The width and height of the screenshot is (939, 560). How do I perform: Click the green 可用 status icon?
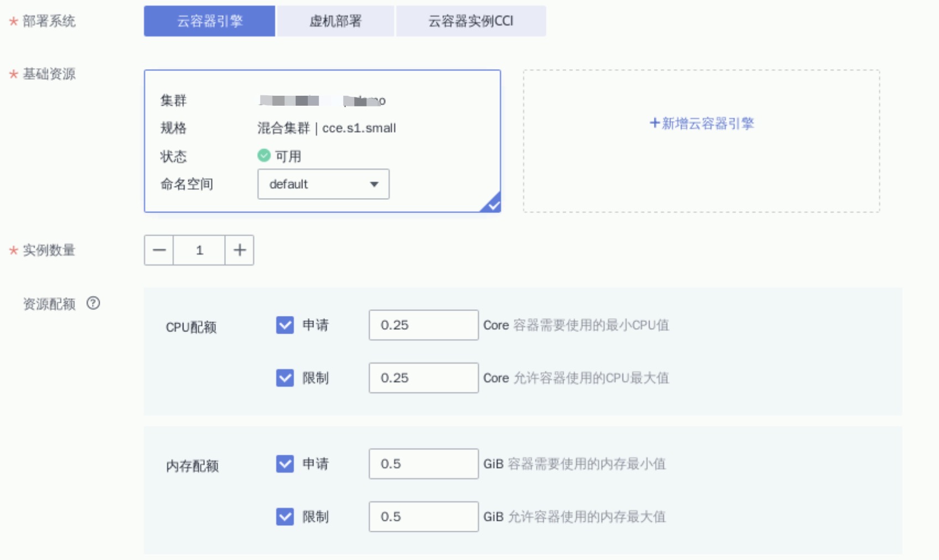click(x=264, y=155)
